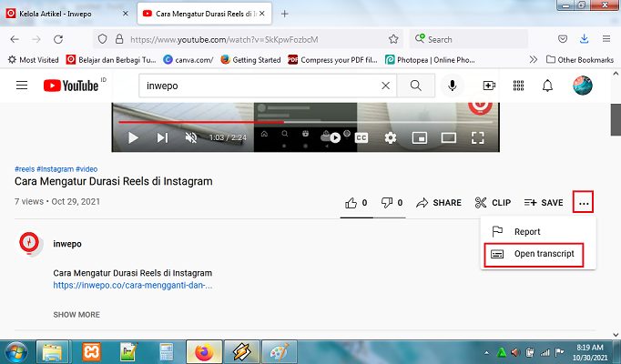Open Paint from the taskbar
621x364 pixels.
[280, 352]
